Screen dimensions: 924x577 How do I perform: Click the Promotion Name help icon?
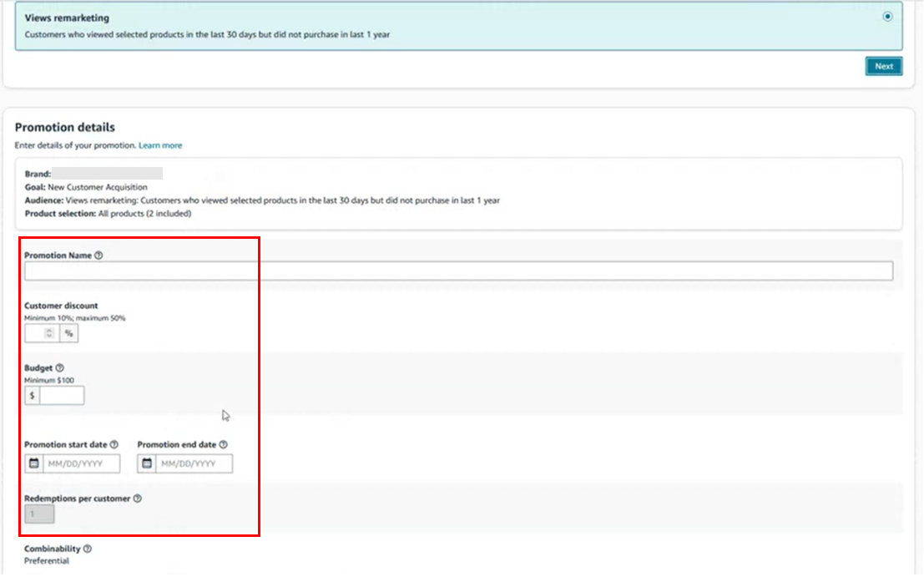[98, 256]
